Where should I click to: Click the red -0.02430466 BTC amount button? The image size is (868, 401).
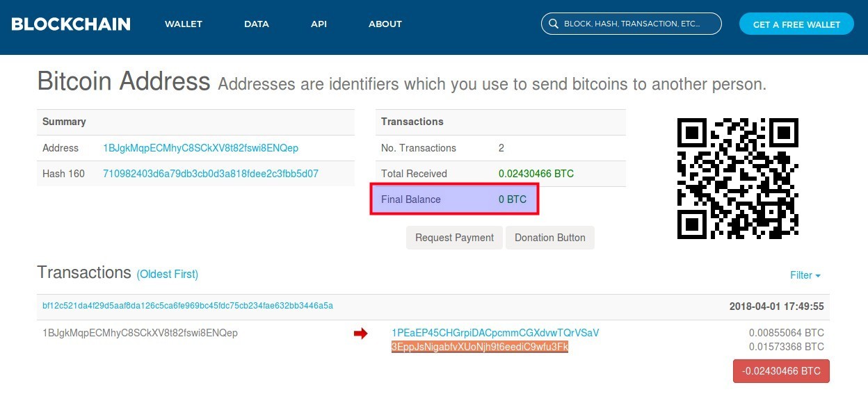(781, 371)
